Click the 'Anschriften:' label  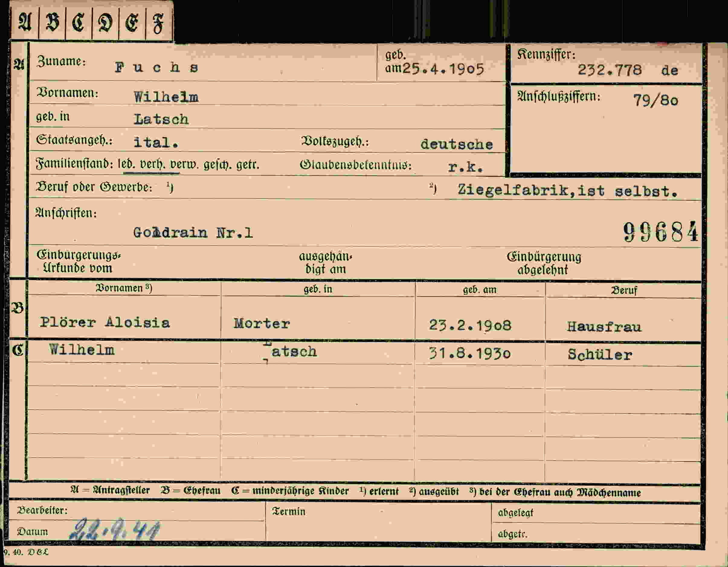tap(66, 213)
